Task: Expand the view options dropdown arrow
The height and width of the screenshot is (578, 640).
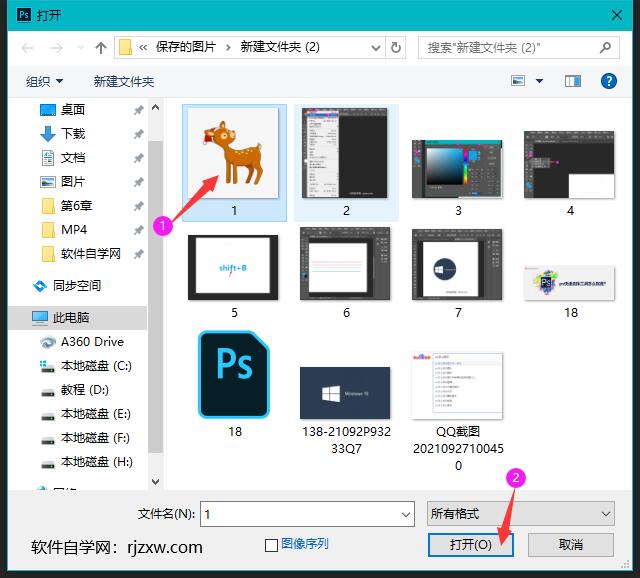Action: pyautogui.click(x=539, y=81)
